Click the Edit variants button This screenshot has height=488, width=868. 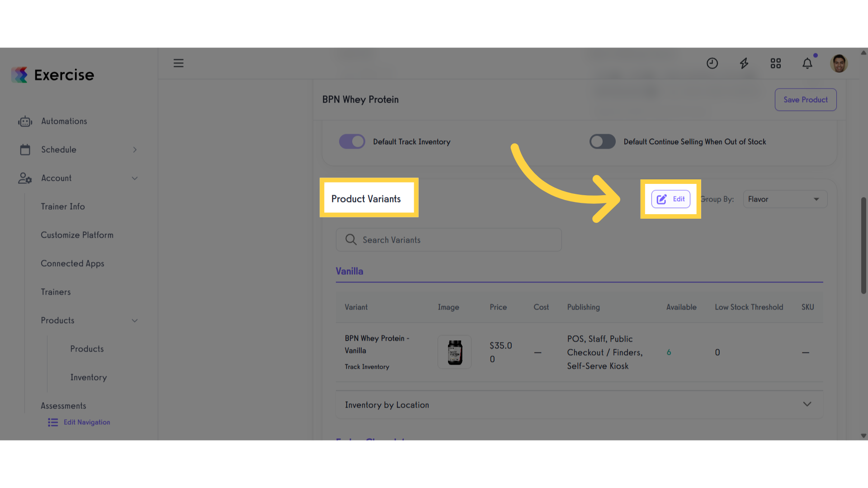[x=670, y=199]
